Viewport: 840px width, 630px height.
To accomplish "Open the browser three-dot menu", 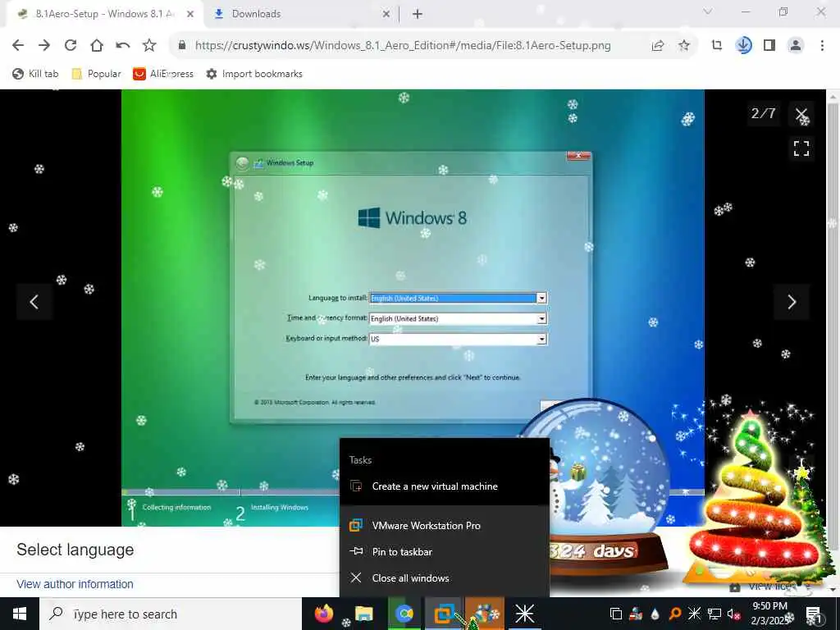I will [822, 46].
